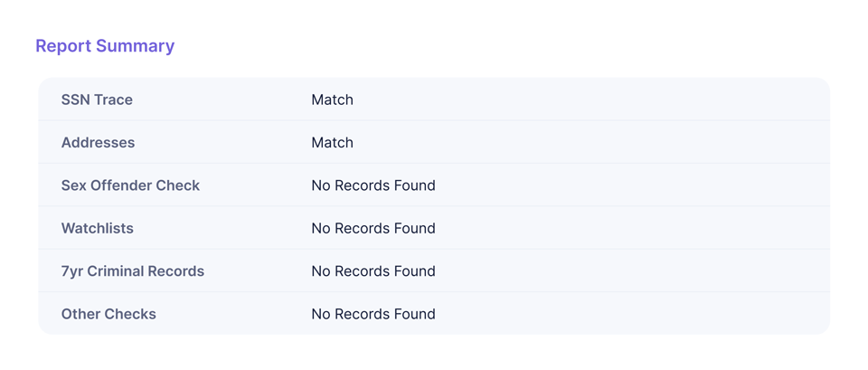
Task: Click the Other Checks label
Action: click(x=108, y=314)
